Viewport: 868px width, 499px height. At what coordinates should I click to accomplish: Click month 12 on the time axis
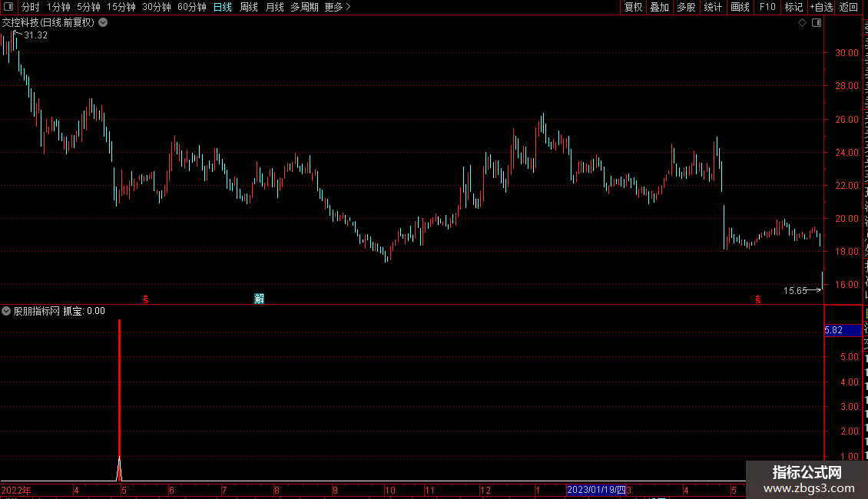[x=485, y=490]
